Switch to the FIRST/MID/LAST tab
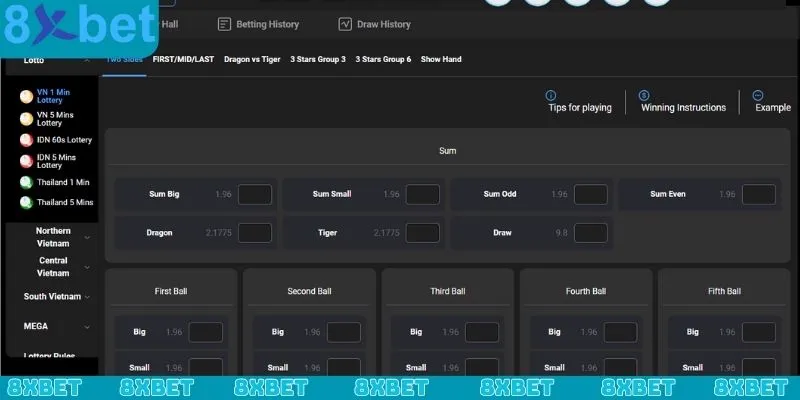 [183, 59]
